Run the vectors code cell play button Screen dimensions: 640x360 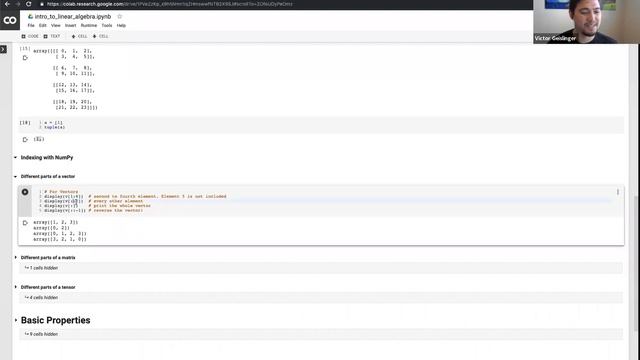tap(25, 192)
